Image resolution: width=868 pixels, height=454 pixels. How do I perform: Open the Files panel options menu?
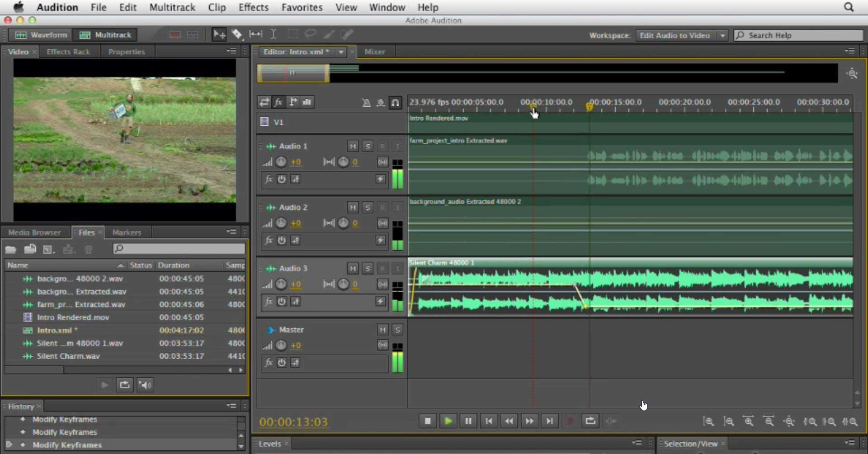pos(231,232)
